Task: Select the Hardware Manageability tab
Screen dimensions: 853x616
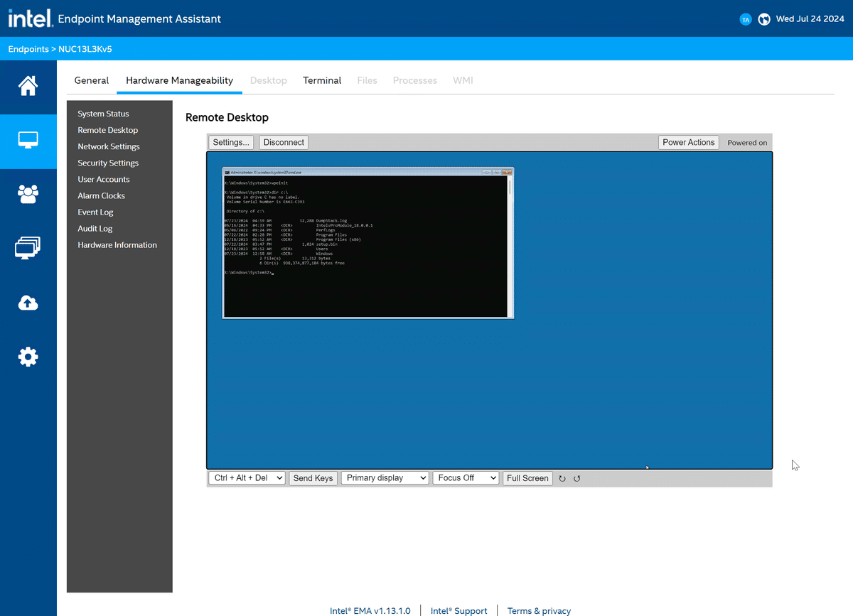Action: coord(180,80)
